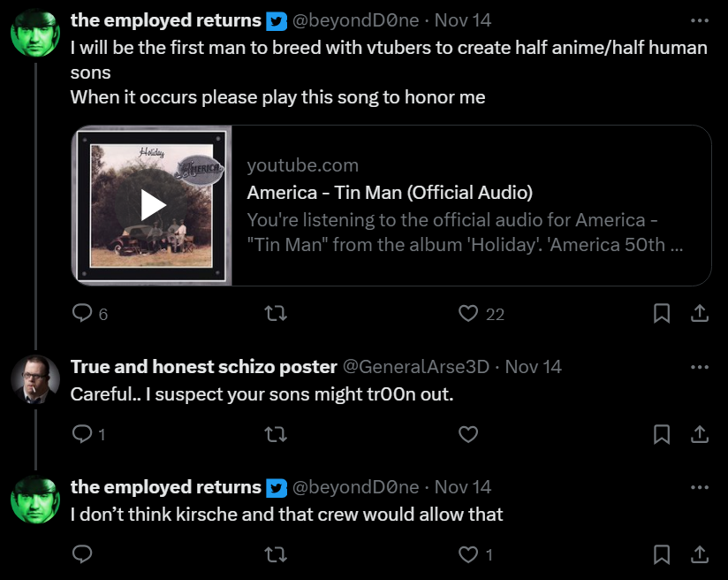Share GeneralArse3D's reply tweet

click(x=698, y=433)
